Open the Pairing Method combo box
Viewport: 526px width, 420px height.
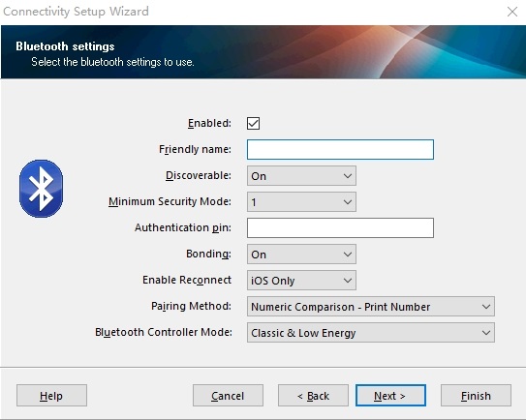(x=371, y=307)
